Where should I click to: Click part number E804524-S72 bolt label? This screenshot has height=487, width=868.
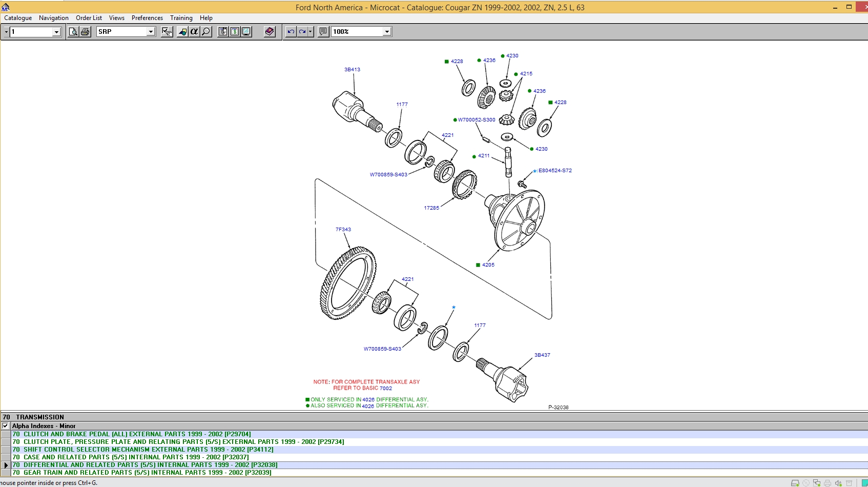[555, 171]
